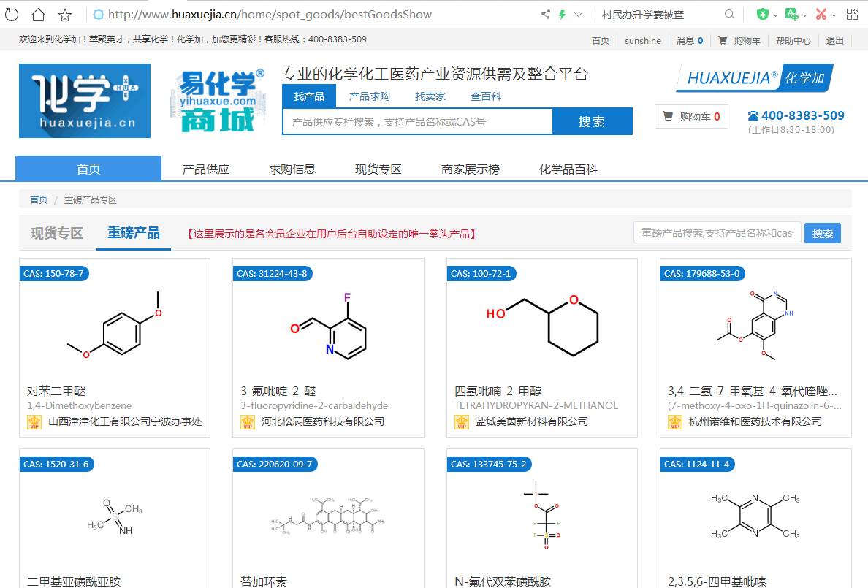Viewport: 868px width, 588px height.
Task: Open the 产品供应 navigation menu item
Action: click(205, 169)
